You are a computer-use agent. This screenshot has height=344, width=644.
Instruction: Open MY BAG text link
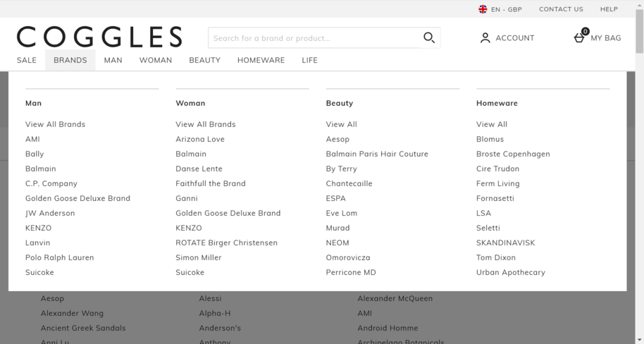click(606, 38)
